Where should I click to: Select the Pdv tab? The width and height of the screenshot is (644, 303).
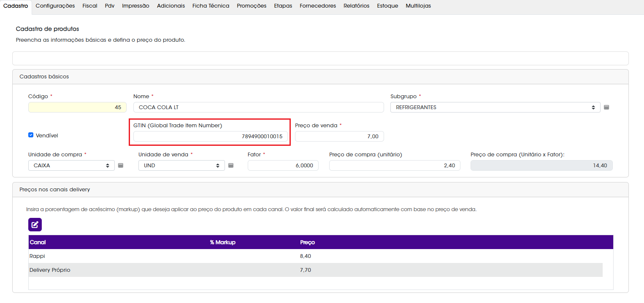[110, 6]
